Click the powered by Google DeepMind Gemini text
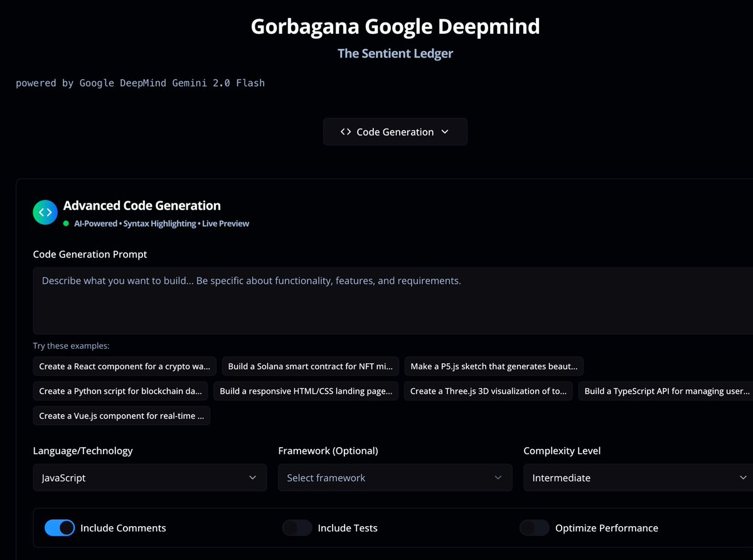 (141, 83)
